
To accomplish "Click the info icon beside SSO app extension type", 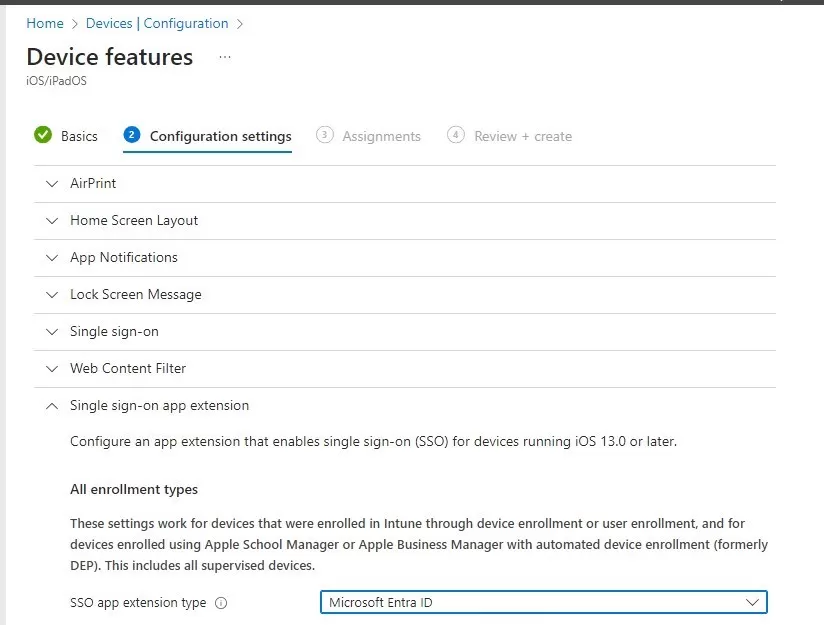I will click(x=221, y=603).
